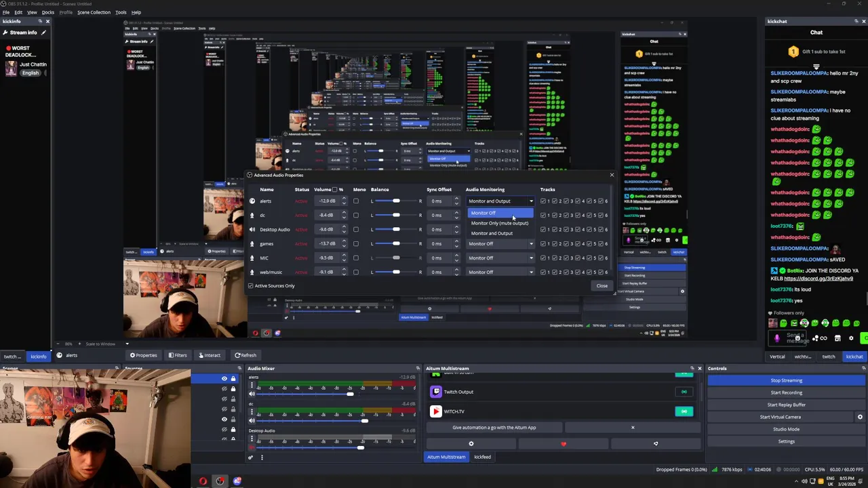
Task: Select Monitor Only (mute output) option
Action: [x=501, y=223]
